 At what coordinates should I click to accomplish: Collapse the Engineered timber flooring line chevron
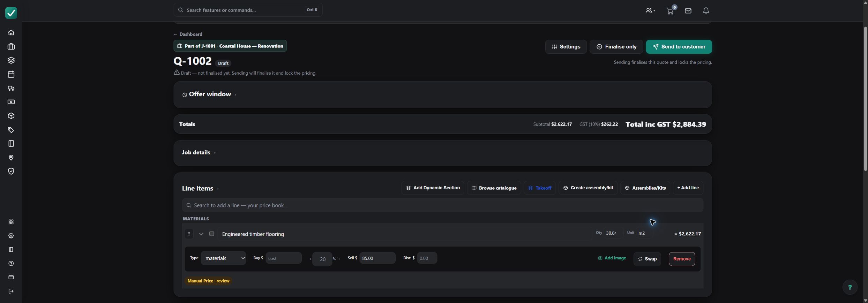click(201, 234)
